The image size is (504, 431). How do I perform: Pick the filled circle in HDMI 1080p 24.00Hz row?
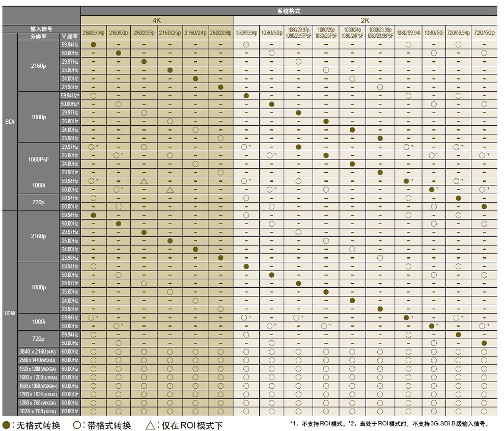(x=352, y=301)
